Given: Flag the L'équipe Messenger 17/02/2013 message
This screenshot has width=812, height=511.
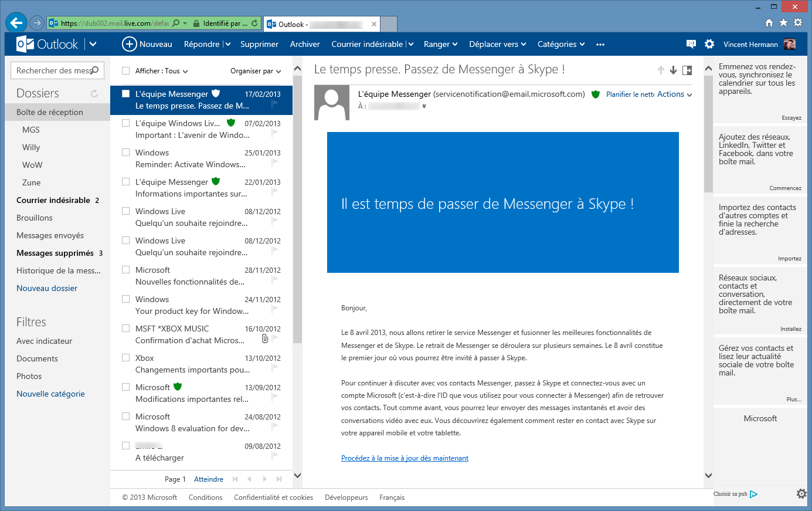Looking at the screenshot, I should [275, 104].
